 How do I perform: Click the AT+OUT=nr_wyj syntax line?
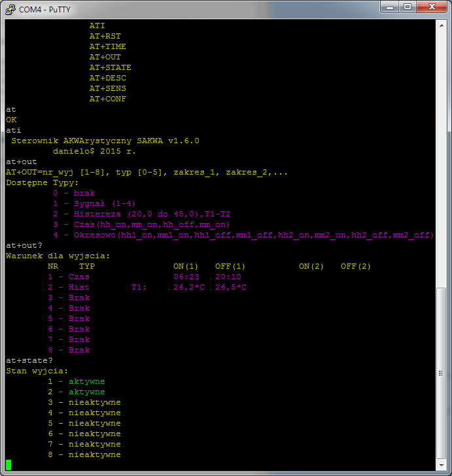[x=147, y=172]
